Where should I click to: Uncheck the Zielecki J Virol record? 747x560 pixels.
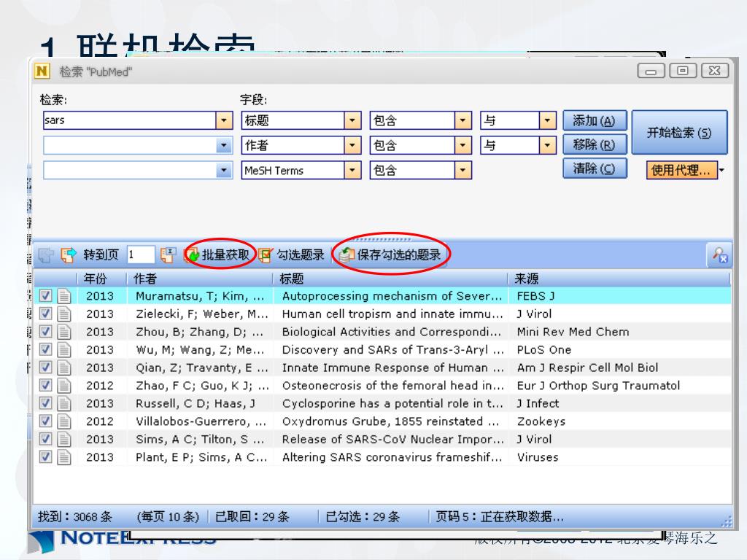point(45,314)
